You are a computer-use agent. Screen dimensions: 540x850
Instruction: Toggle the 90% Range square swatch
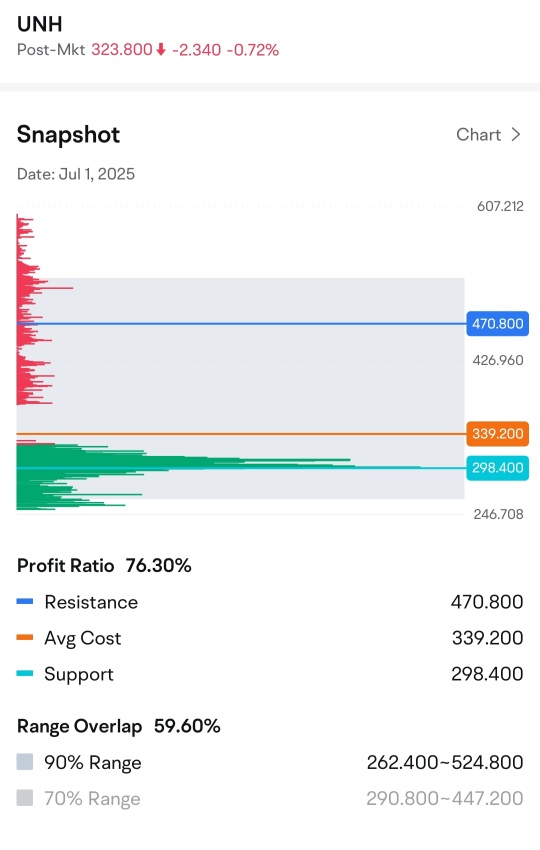click(x=25, y=762)
